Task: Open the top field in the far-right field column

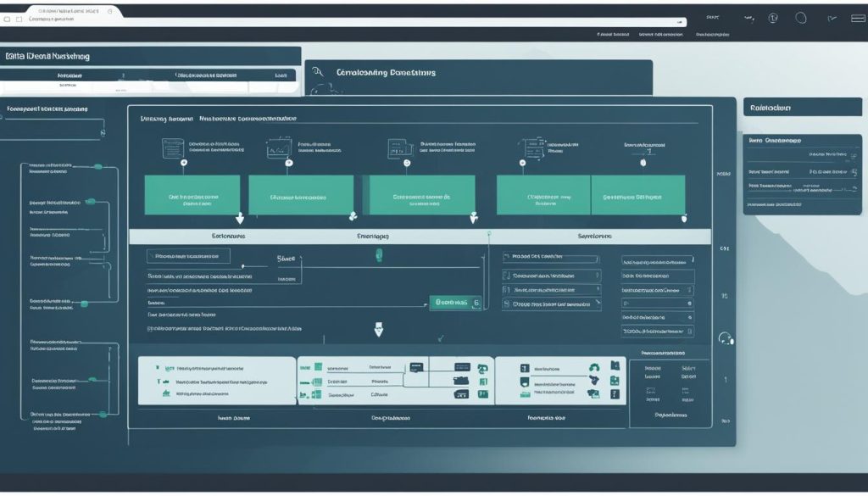Action: coord(658,261)
